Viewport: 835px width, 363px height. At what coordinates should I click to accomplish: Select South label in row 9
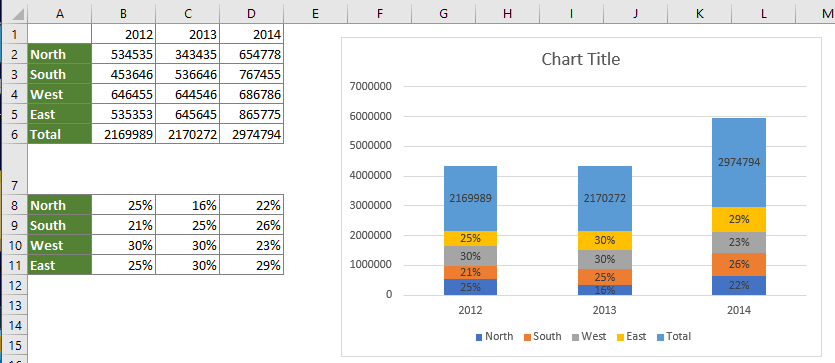[x=60, y=225]
